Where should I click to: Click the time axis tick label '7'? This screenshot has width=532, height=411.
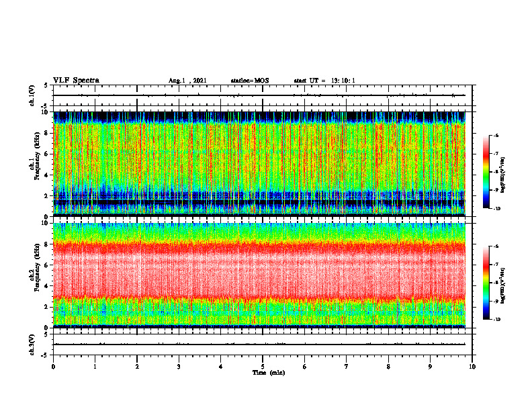coord(347,367)
